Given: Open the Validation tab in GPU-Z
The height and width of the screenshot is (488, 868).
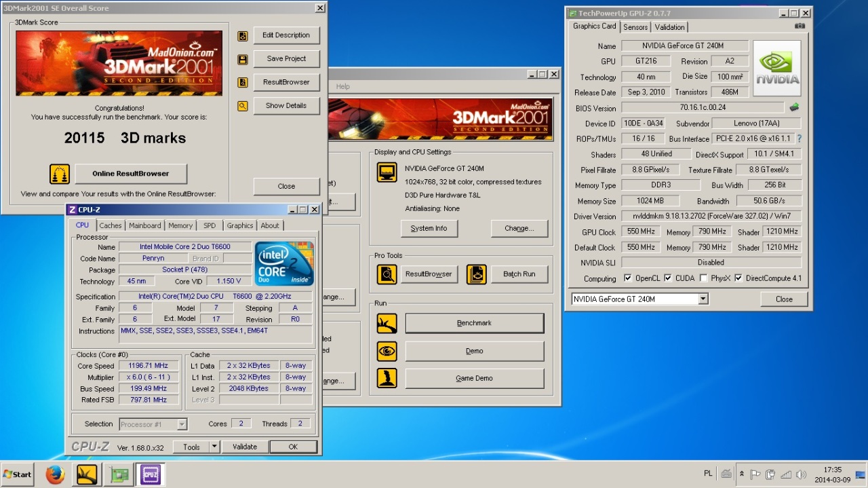Looking at the screenshot, I should point(670,27).
